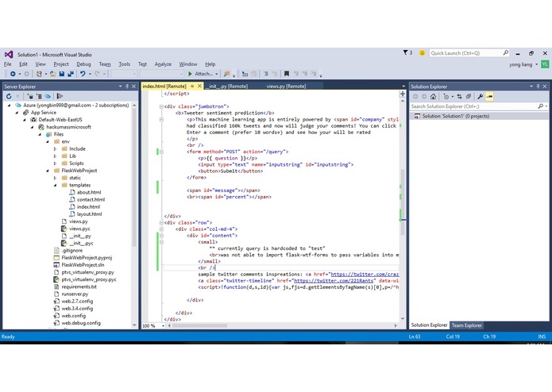Click the Server Explorer vertical scrollbar
Viewport: 552px width, 392px height.
[134, 178]
